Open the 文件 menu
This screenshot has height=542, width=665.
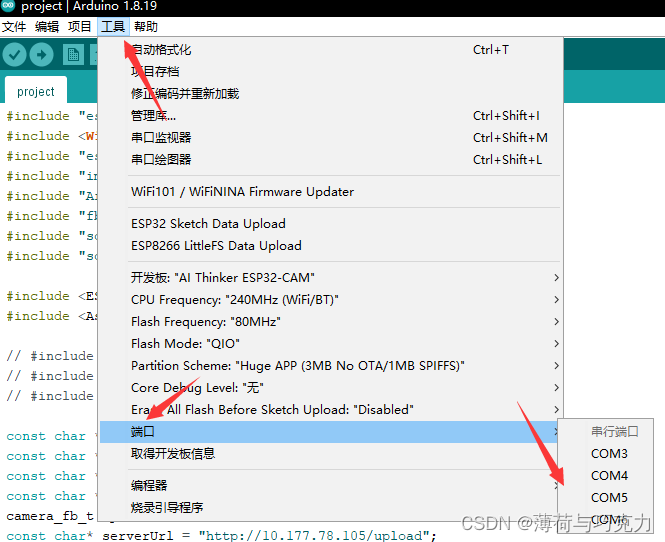click(x=14, y=27)
